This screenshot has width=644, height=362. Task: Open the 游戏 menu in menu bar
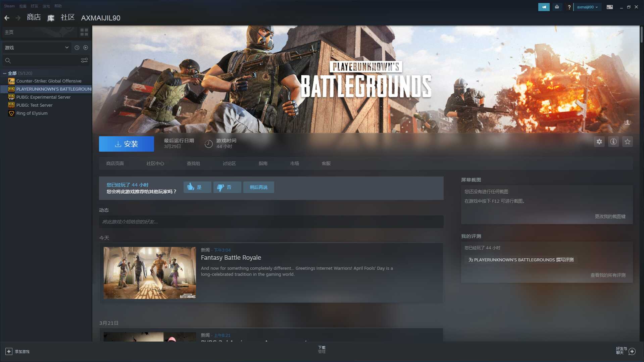pos(46,6)
